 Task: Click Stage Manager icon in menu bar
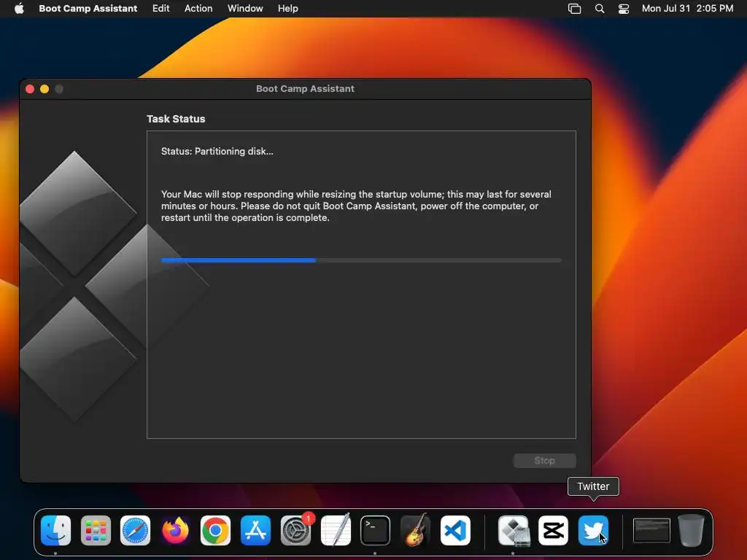click(575, 9)
